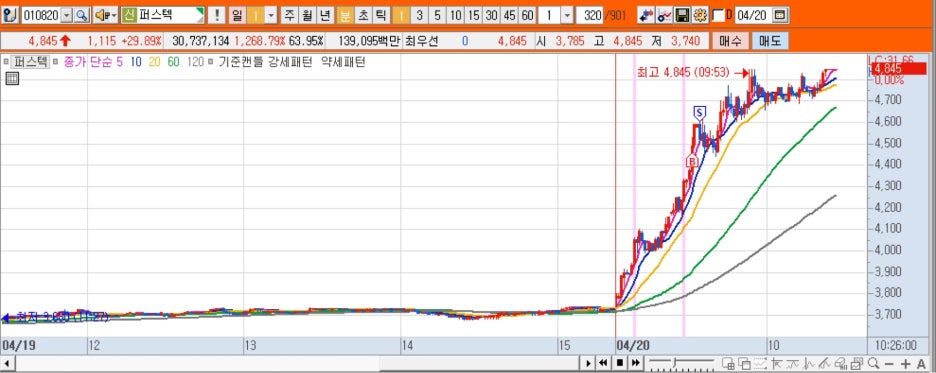
Task: Click the scrollbar left arrow at the bottom-left
Action: pyautogui.click(x=7, y=363)
